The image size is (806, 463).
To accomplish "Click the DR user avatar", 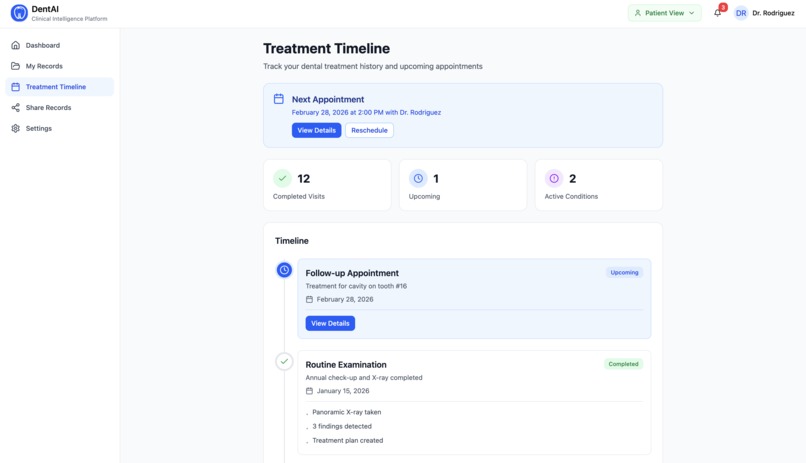I will click(741, 13).
